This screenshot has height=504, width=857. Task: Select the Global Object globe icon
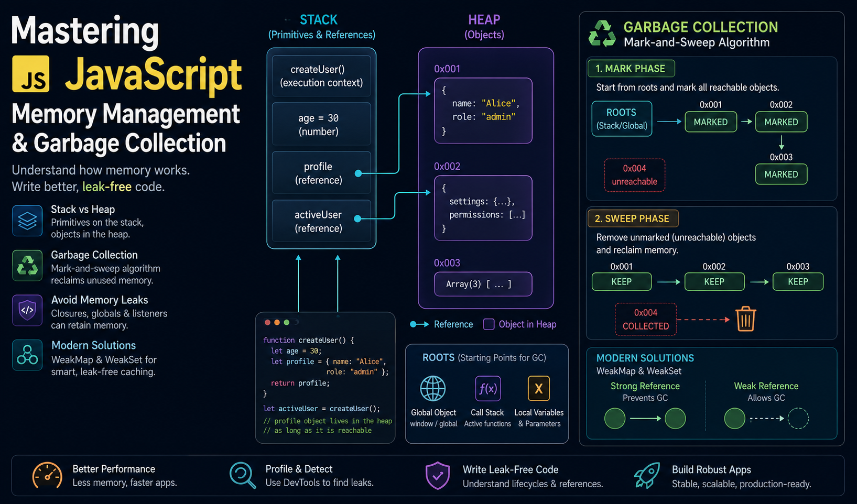[433, 389]
